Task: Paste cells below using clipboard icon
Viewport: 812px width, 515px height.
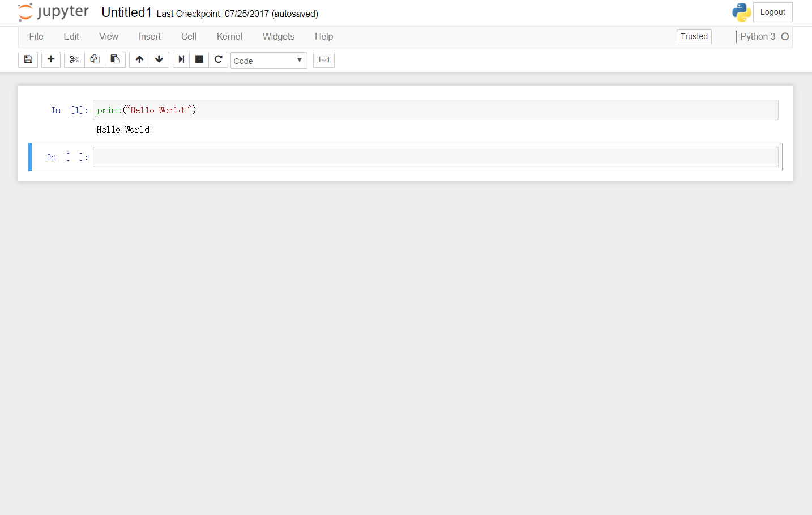Action: [115, 59]
